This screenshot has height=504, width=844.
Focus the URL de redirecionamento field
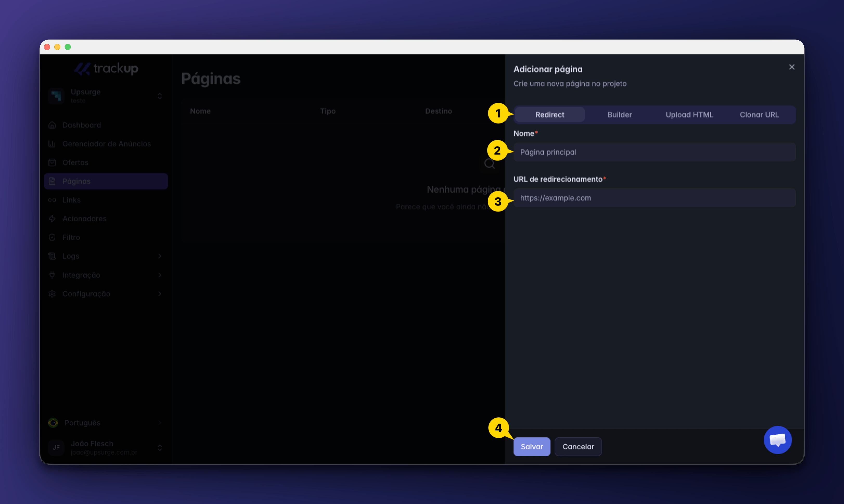654,198
